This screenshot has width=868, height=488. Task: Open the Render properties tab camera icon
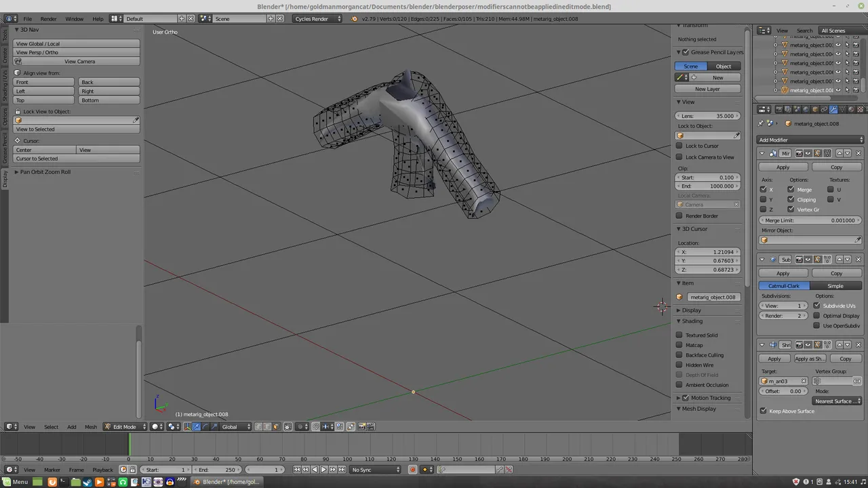tap(779, 109)
